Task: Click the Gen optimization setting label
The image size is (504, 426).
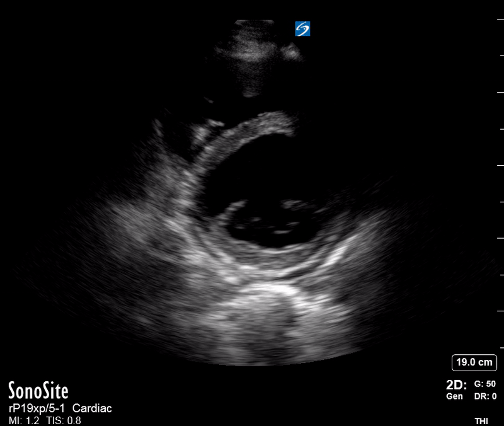Action: 454,396
